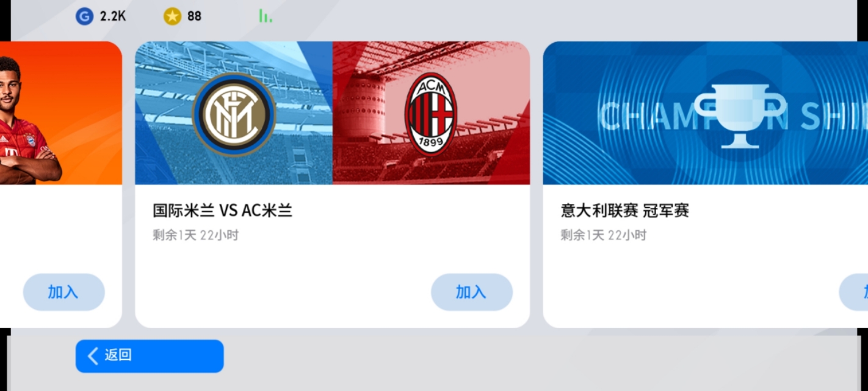Check the green signal strength bars
This screenshot has width=868, height=391.
[x=266, y=16]
